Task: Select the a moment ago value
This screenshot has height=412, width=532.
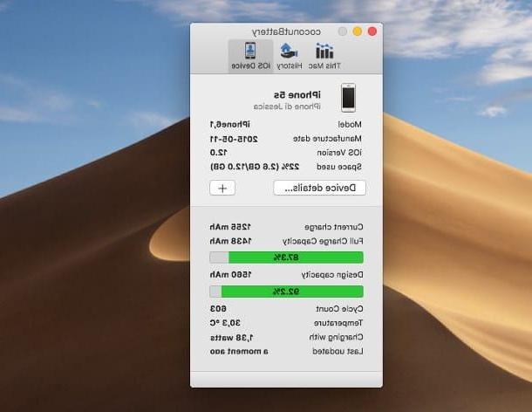Action: coord(239,352)
